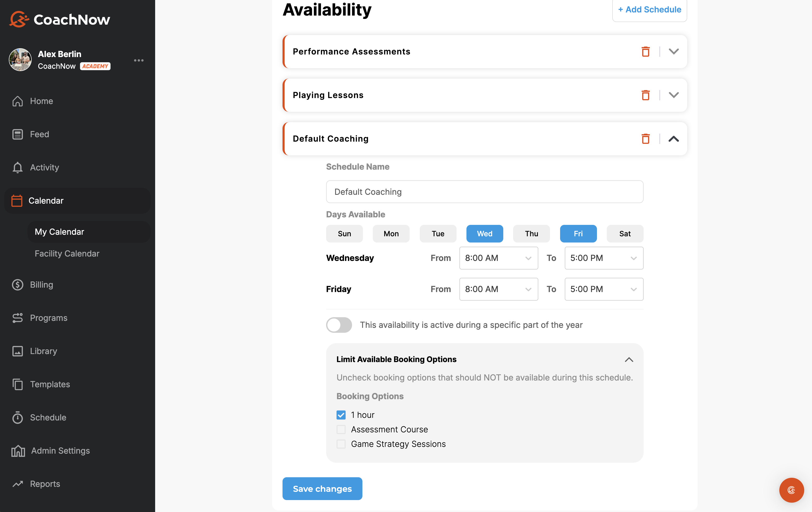Viewport: 812px width, 512px height.
Task: Delete the Playing Lessons schedule with trash icon
Action: click(645, 95)
